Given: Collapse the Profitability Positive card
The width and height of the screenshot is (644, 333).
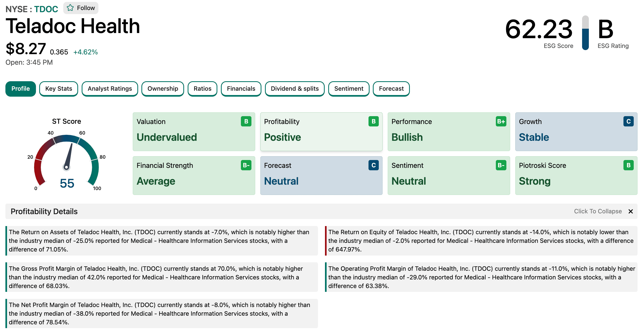Looking at the screenshot, I should pos(321,132).
